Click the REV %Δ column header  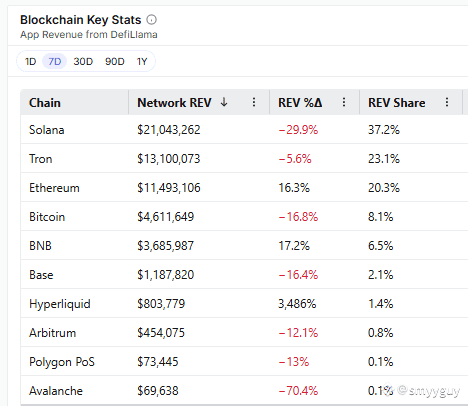tap(300, 103)
